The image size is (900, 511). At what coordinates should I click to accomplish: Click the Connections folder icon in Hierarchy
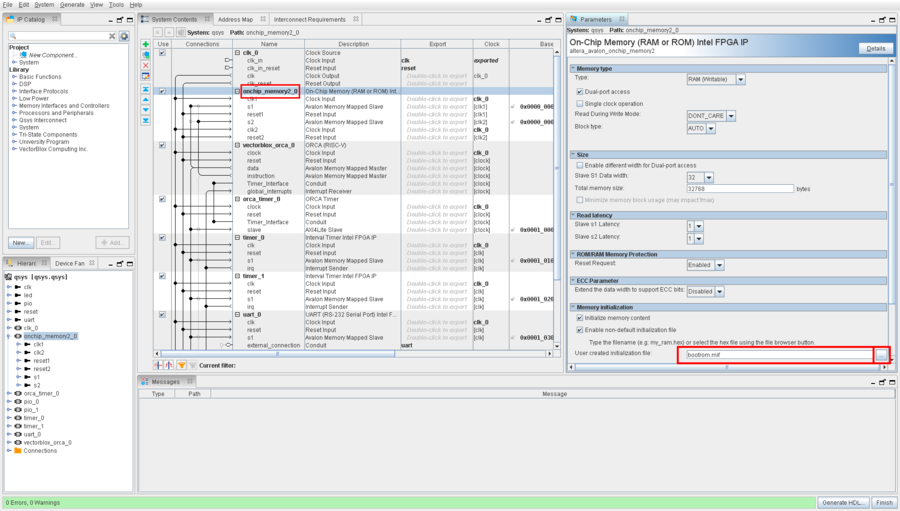tap(18, 451)
